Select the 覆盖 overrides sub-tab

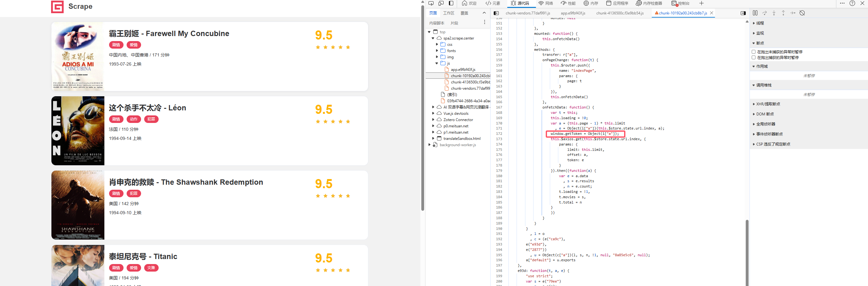coord(464,13)
